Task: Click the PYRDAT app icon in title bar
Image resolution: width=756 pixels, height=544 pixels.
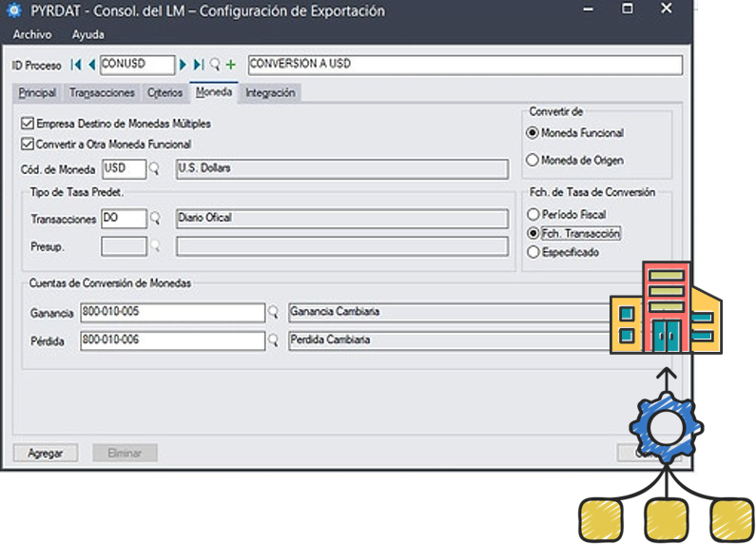Action: (x=14, y=10)
